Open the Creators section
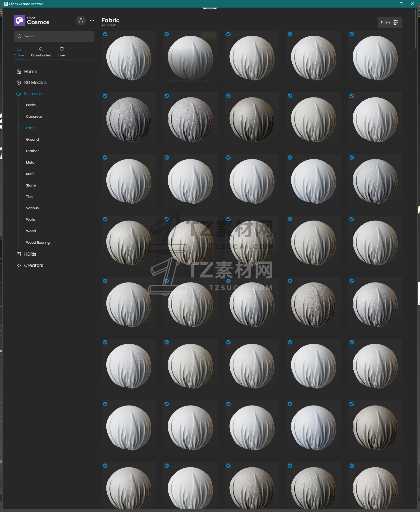420x512 pixels. (x=30, y=265)
